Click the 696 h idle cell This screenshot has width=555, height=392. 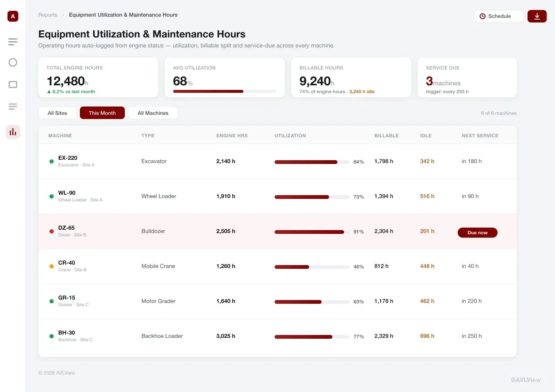coord(427,336)
